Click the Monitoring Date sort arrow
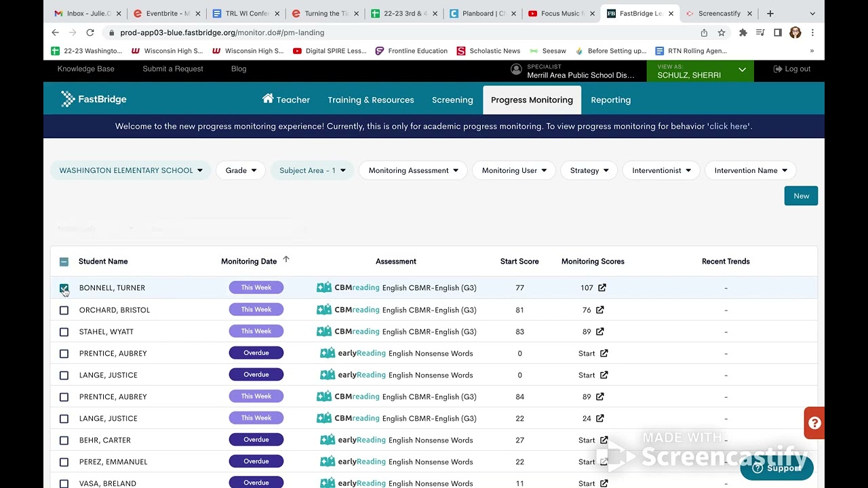868x488 pixels. 286,259
